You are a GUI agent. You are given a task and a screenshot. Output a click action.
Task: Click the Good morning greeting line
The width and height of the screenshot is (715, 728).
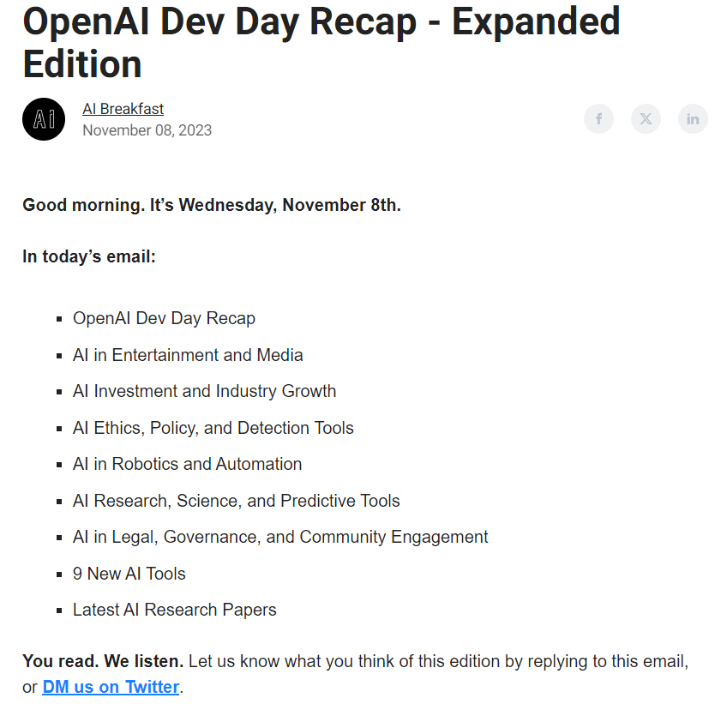click(212, 205)
